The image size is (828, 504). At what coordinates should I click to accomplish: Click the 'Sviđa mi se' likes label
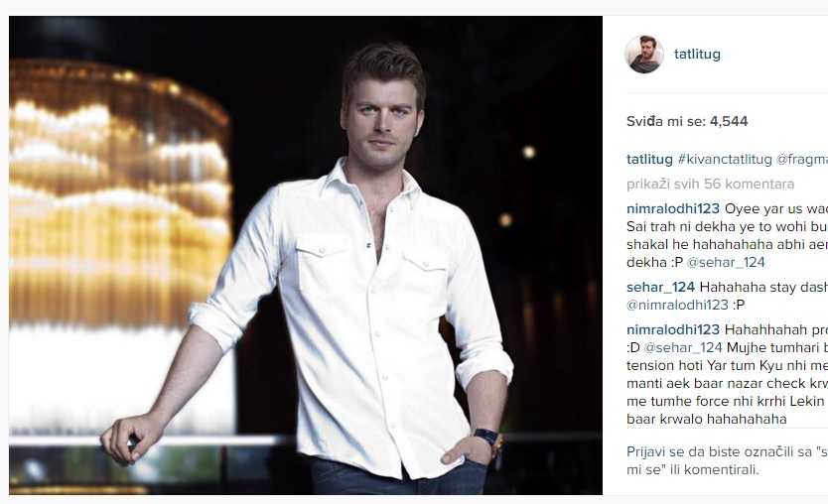pyautogui.click(x=666, y=121)
